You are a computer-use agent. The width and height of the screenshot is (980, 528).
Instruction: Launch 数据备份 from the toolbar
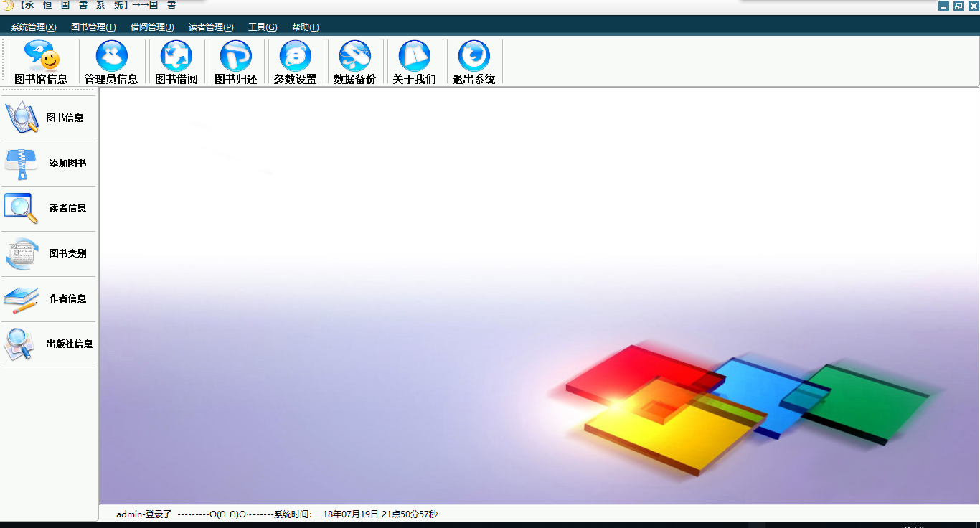(x=354, y=62)
